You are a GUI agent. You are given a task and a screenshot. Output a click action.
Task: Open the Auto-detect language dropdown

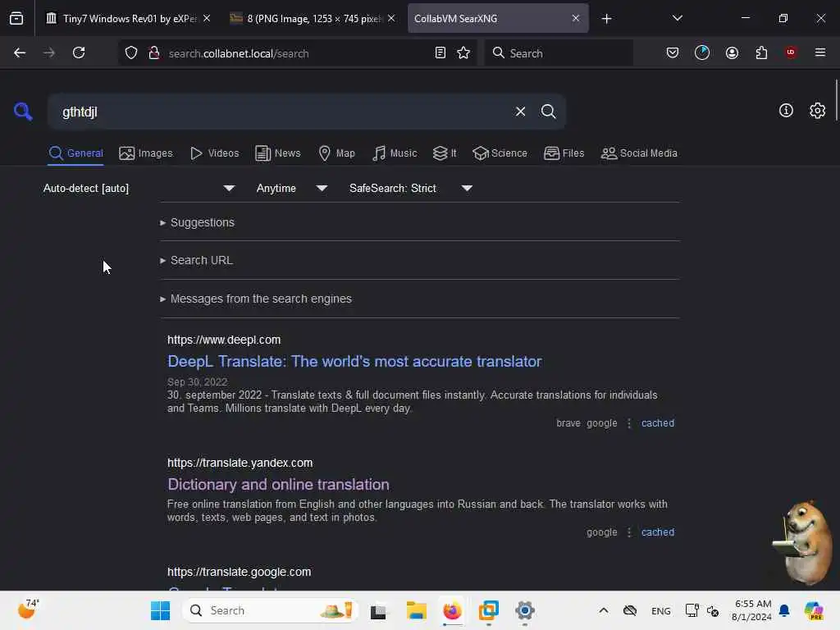(139, 188)
